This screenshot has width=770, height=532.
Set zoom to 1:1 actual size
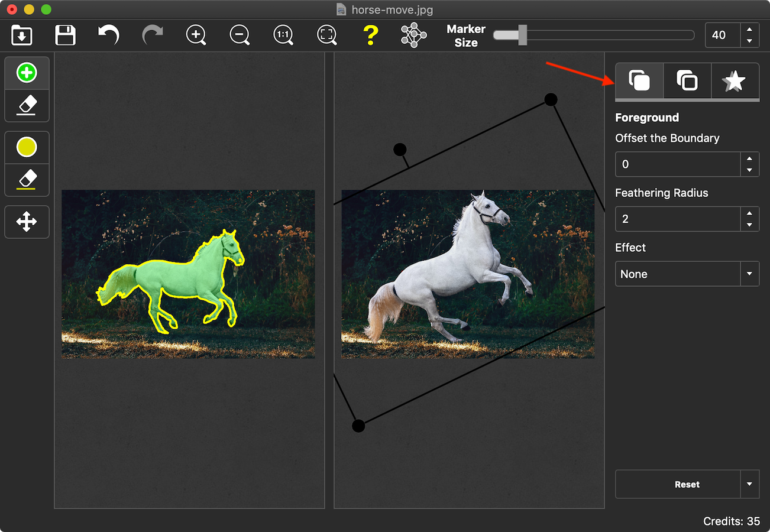click(x=283, y=35)
